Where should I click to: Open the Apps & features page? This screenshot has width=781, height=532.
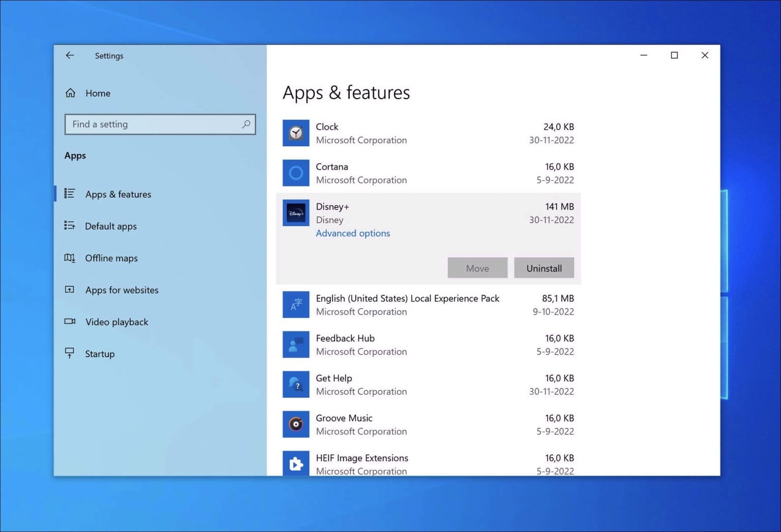tap(118, 194)
